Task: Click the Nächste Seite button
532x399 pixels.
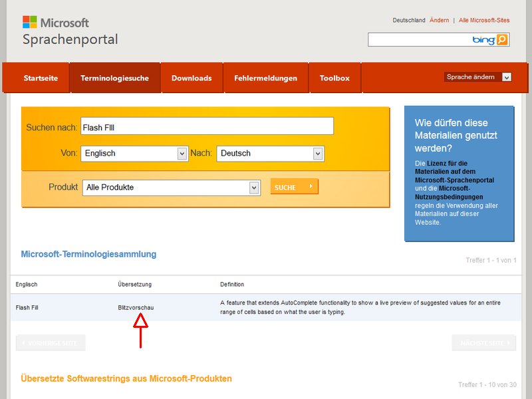Action: tap(484, 343)
